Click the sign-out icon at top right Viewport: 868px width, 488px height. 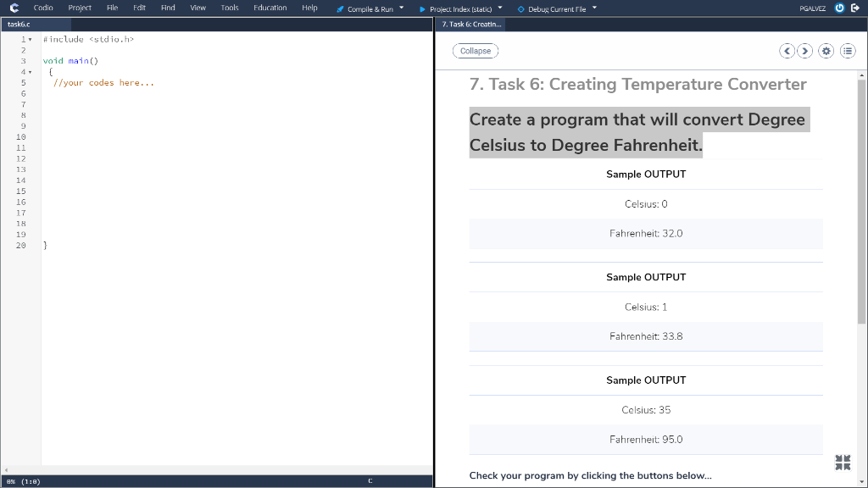pyautogui.click(x=857, y=8)
